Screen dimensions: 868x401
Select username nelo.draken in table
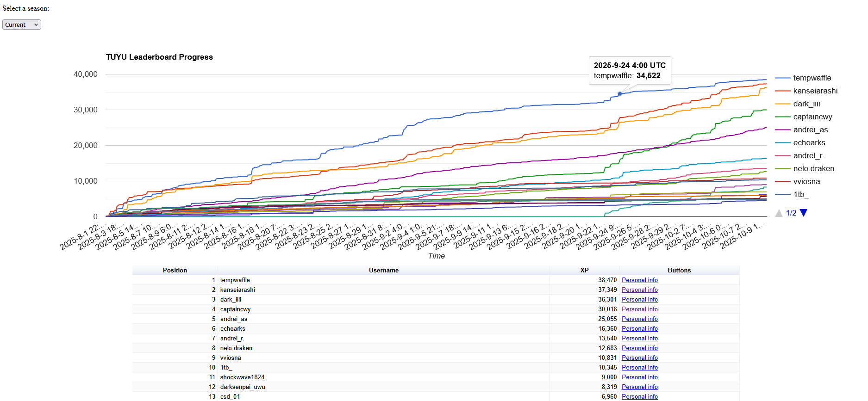236,348
